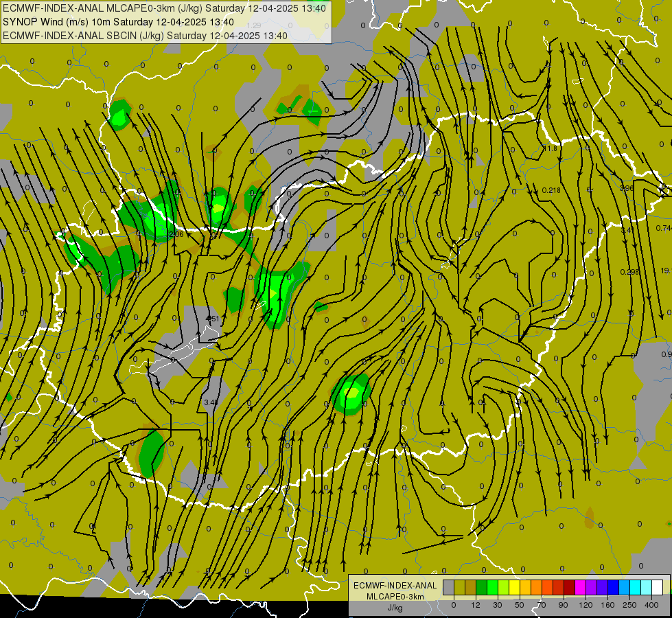Select the SYNOP Wind (m/s) 10m header line

click(x=118, y=22)
